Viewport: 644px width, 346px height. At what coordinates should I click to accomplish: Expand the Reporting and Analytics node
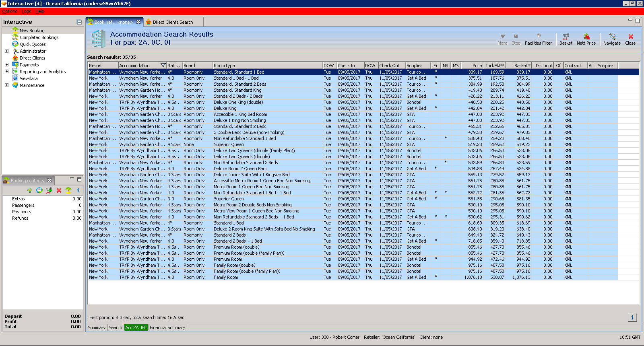[6, 72]
